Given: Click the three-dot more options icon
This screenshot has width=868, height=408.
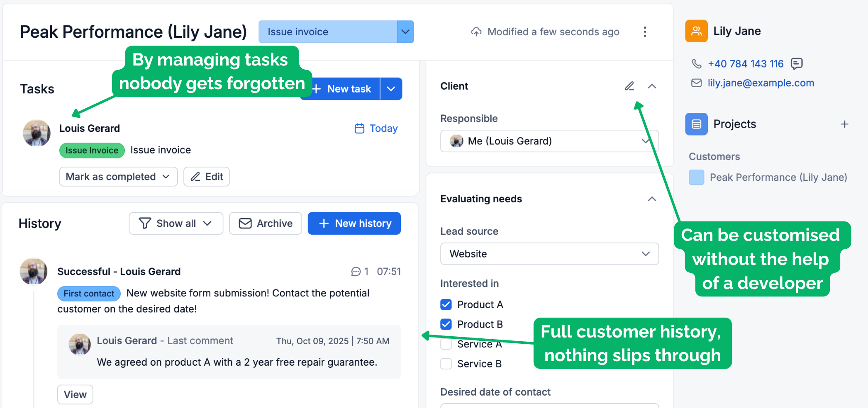Looking at the screenshot, I should (644, 32).
